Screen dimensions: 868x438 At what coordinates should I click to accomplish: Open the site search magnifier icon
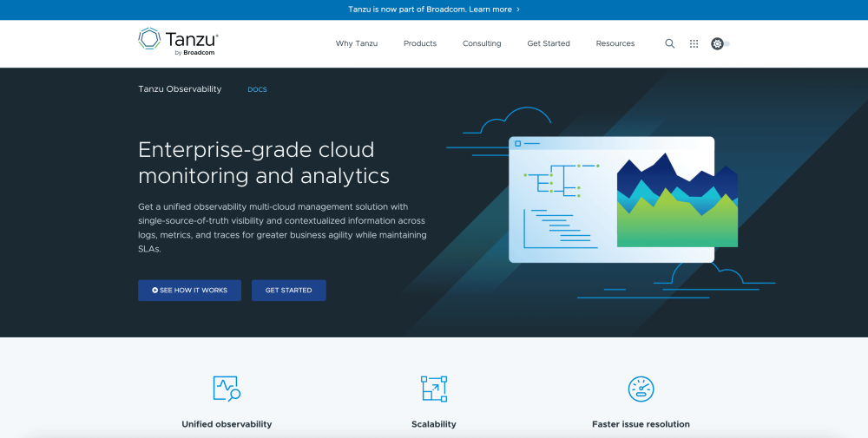pos(669,43)
